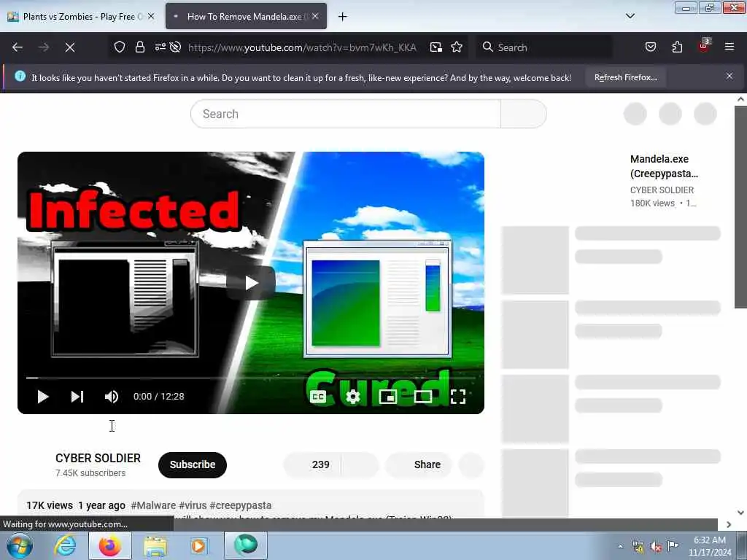Select the How To Remove Mandela.exe tab
The height and width of the screenshot is (560, 747).
[246, 17]
